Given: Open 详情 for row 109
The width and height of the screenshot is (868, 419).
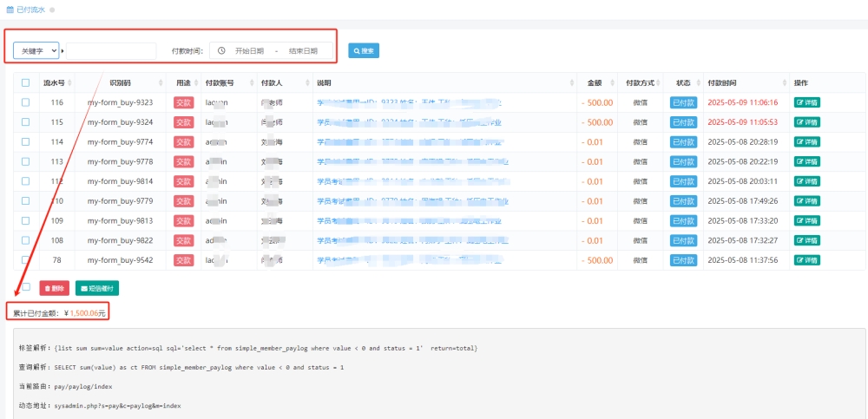Looking at the screenshot, I should pos(806,220).
